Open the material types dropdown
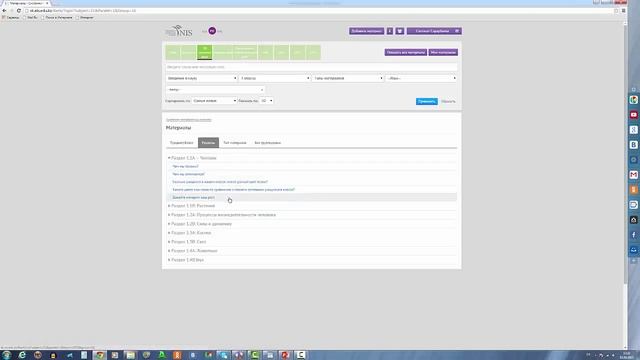The image size is (640, 360). (348, 78)
